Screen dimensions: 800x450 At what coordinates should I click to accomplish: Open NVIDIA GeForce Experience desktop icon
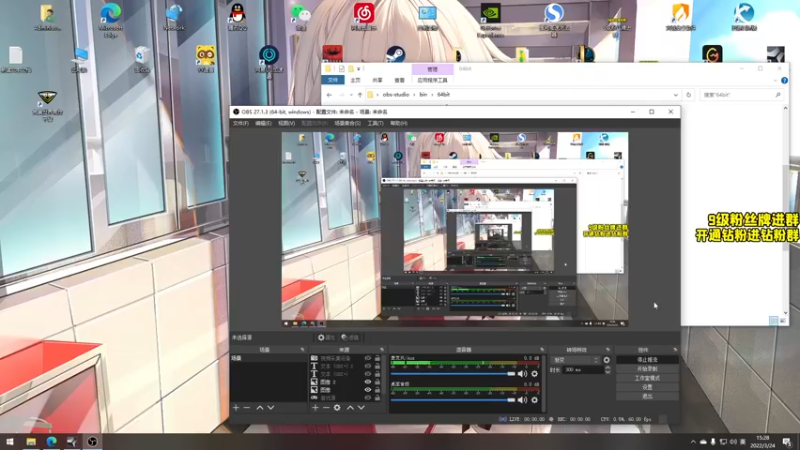tap(491, 19)
